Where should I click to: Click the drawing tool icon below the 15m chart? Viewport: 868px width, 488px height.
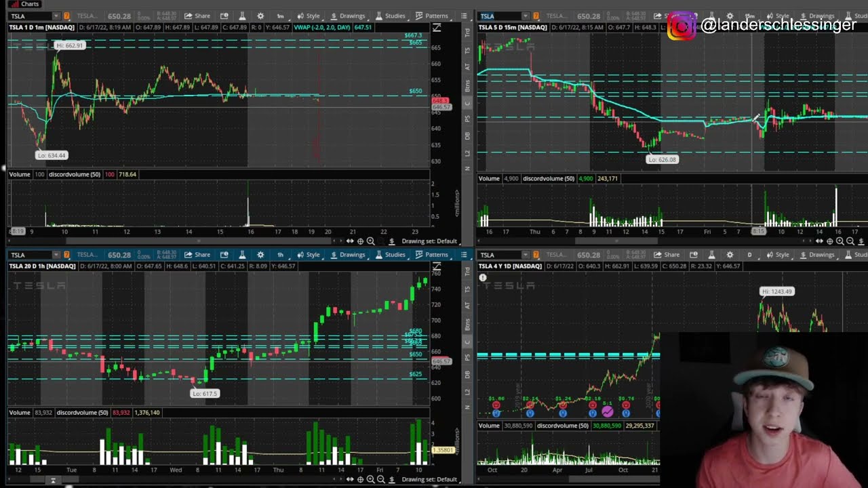[861, 241]
